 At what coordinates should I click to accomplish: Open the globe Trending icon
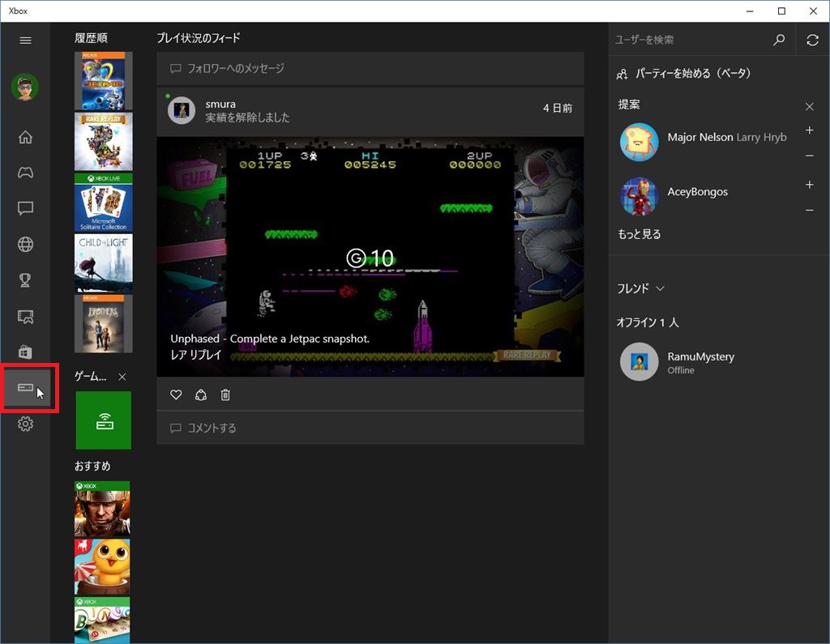coord(25,244)
